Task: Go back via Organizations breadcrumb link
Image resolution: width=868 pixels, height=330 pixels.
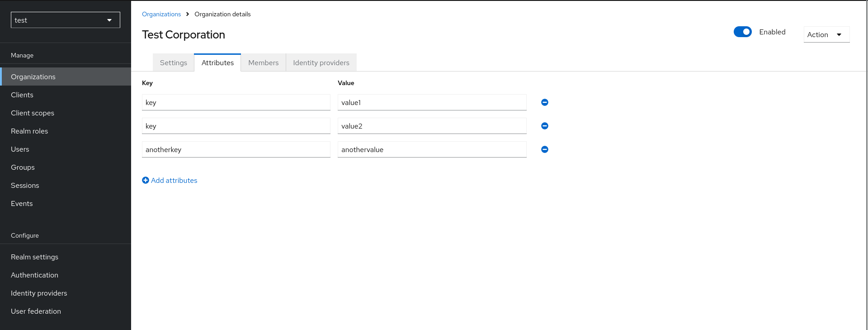Action: click(x=161, y=14)
